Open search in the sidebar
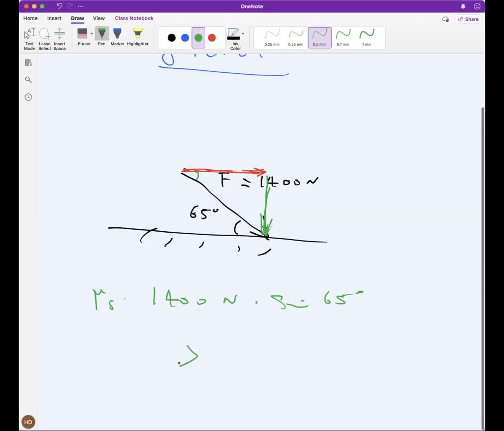The image size is (504, 431). click(x=28, y=79)
